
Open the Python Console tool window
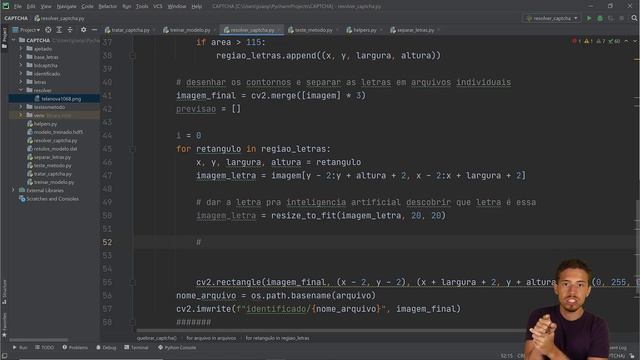177,348
